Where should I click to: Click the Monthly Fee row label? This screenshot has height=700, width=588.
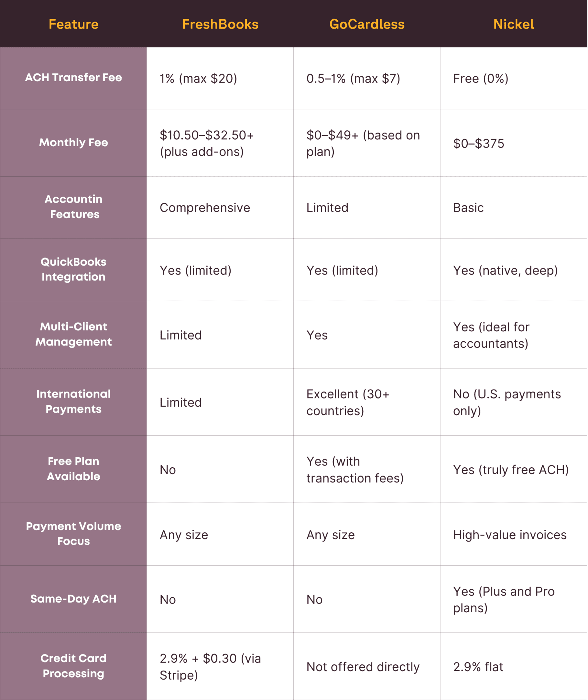pos(73,143)
